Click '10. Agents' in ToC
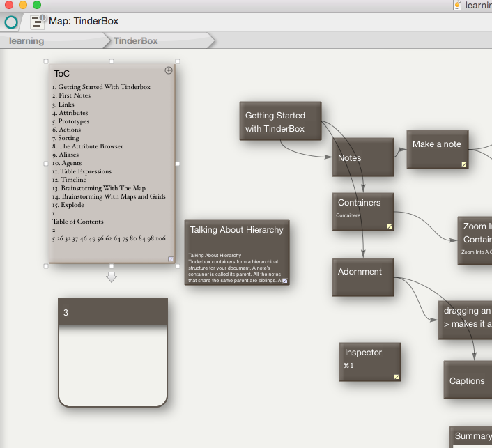 tap(67, 163)
